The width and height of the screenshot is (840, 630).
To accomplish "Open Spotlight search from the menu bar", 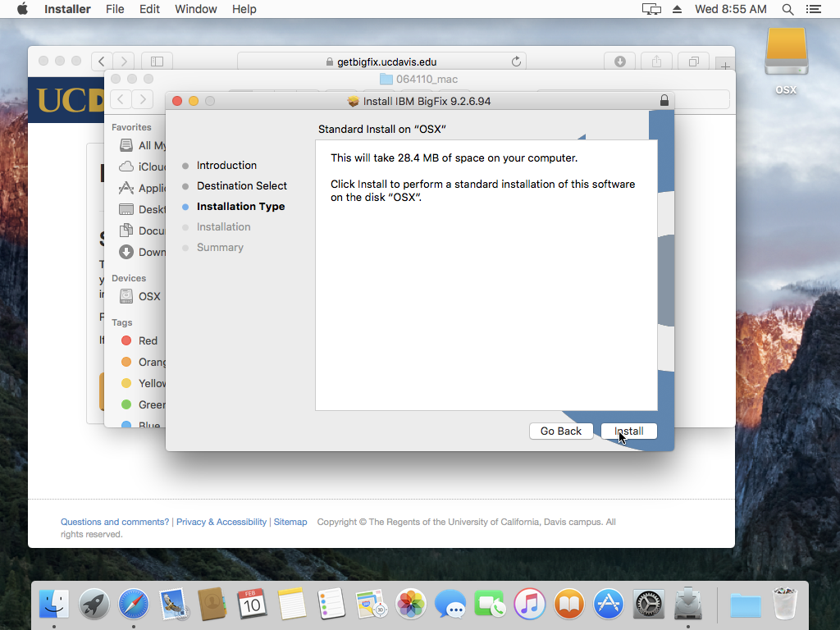I will coord(787,9).
